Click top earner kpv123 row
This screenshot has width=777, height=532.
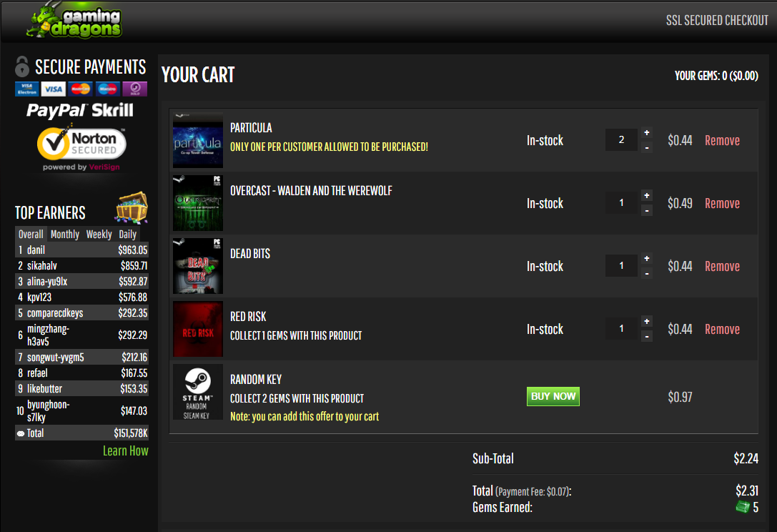(x=81, y=297)
